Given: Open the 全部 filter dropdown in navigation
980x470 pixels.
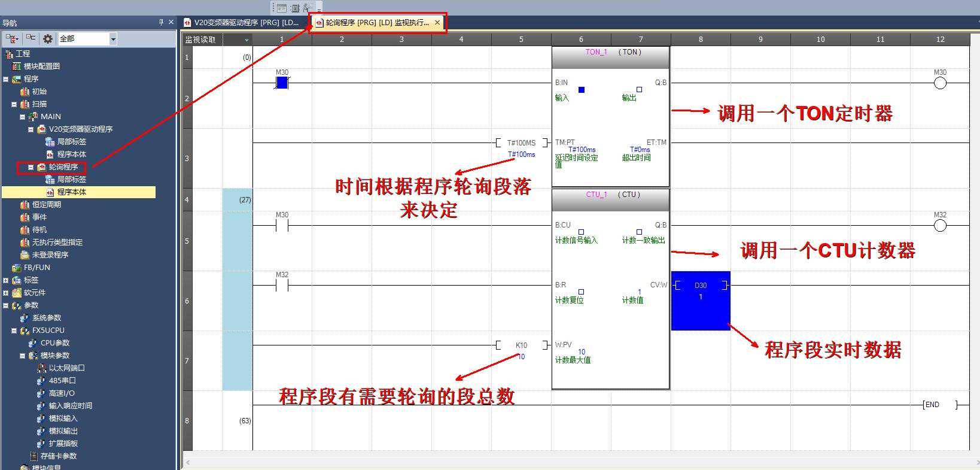Looking at the screenshot, I should (x=113, y=39).
